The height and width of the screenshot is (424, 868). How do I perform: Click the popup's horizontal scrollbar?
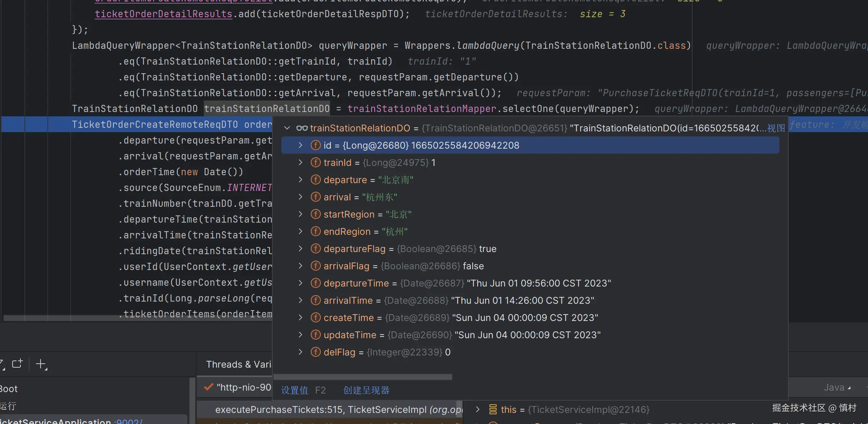point(362,377)
